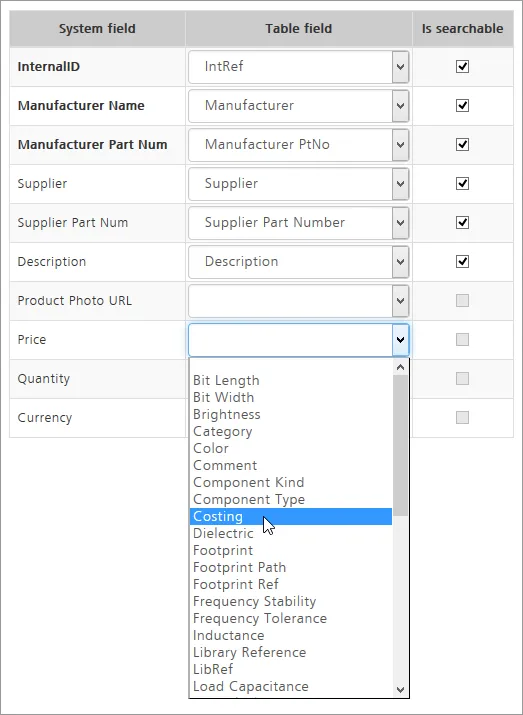Click the list scrollbar up arrow
This screenshot has width=523, height=715.
click(401, 367)
